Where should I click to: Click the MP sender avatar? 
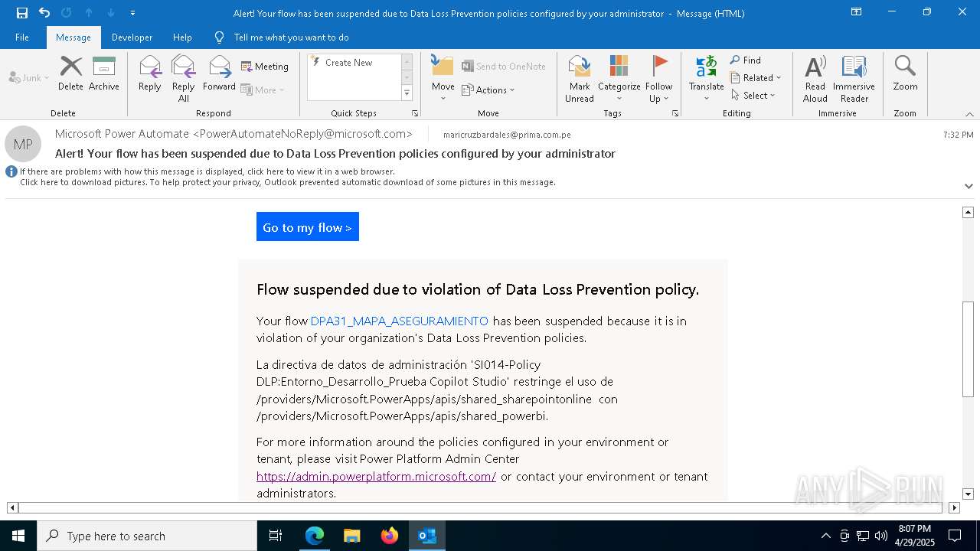tap(23, 144)
